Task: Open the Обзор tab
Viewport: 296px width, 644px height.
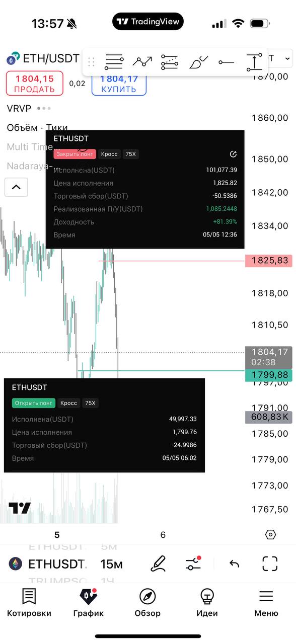Action: coord(147,603)
